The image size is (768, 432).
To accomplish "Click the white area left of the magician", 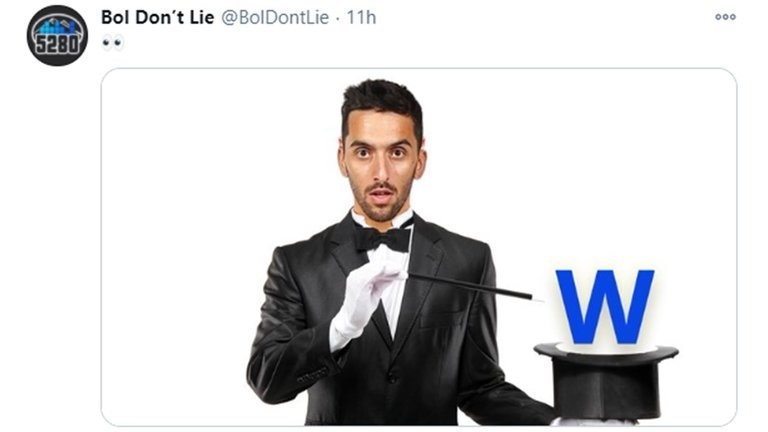I will (181, 245).
